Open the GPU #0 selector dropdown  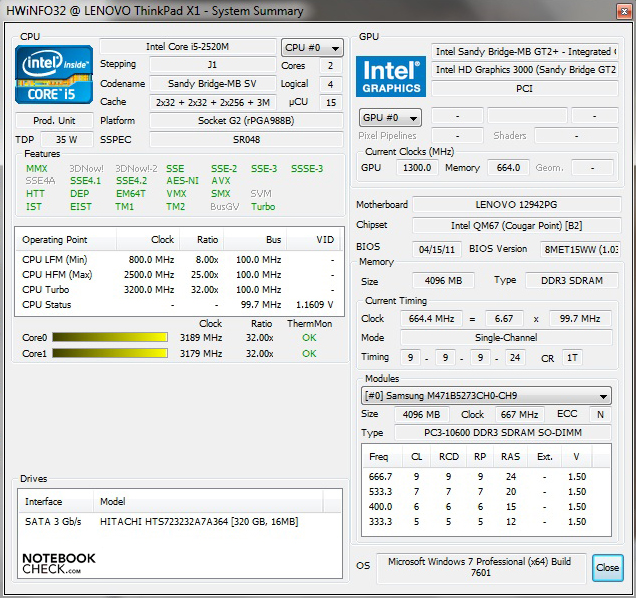click(390, 118)
